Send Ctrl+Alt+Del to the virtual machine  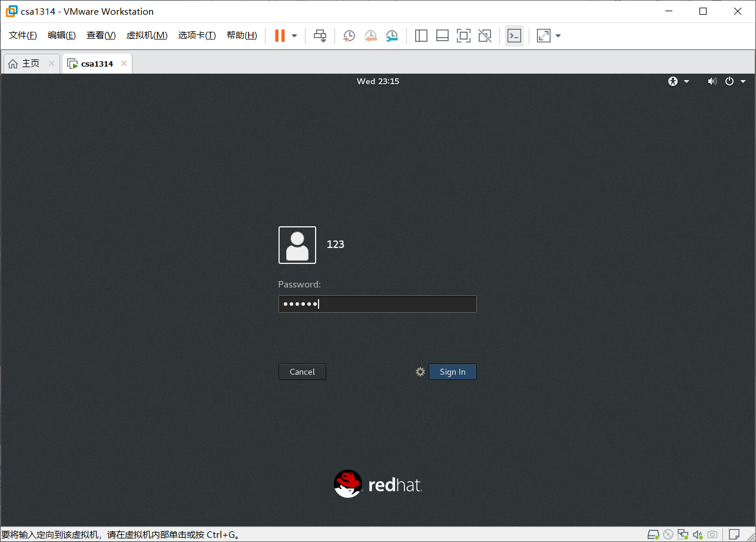[x=320, y=36]
